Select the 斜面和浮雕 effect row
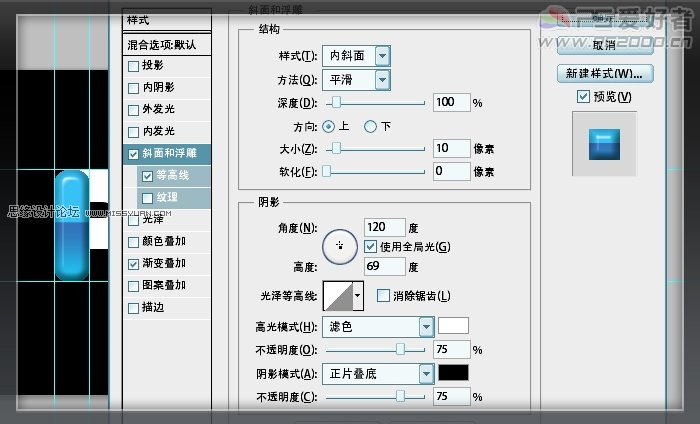 pyautogui.click(x=167, y=154)
